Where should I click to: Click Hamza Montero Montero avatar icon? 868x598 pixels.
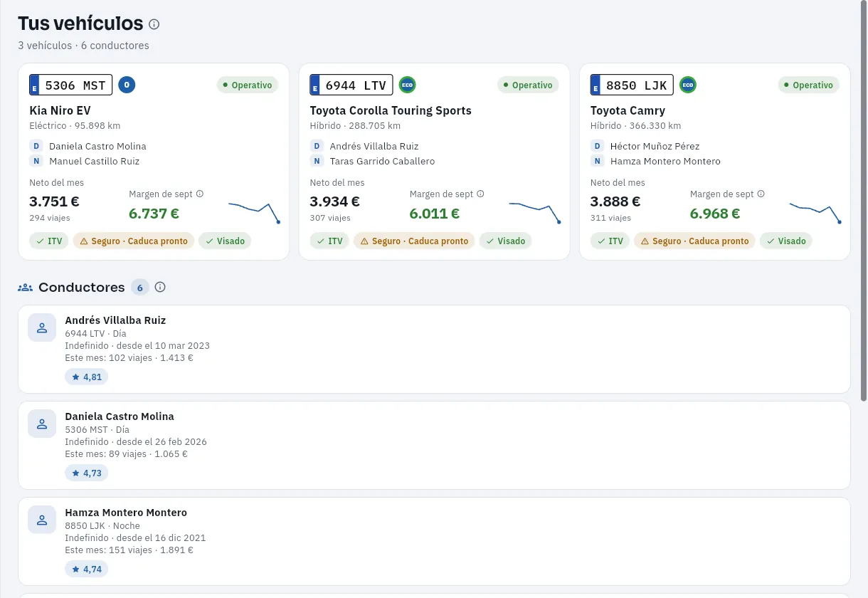click(42, 520)
